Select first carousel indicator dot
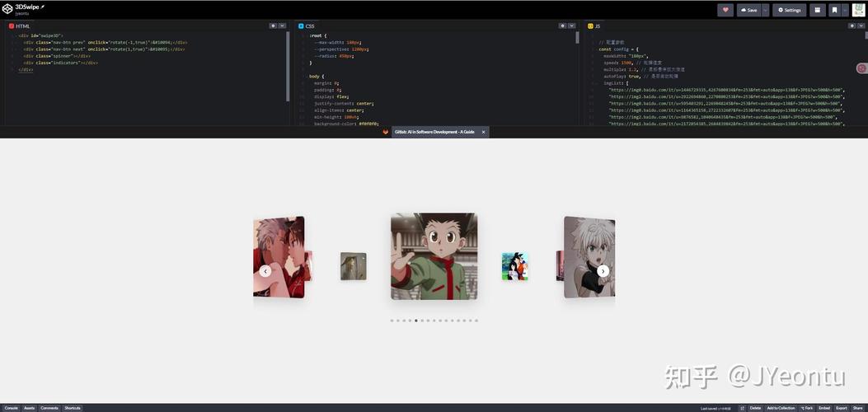Screen dimensions: 868x412 [x=392, y=321]
